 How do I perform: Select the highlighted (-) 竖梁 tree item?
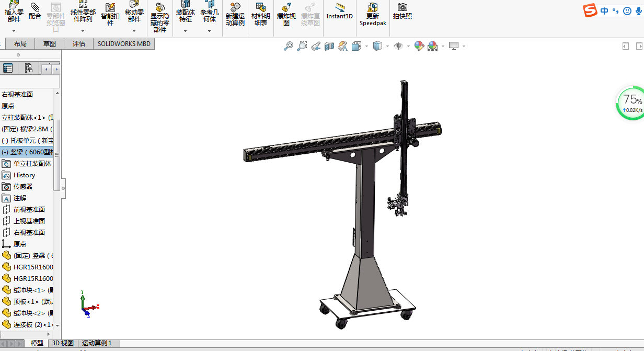coord(27,152)
